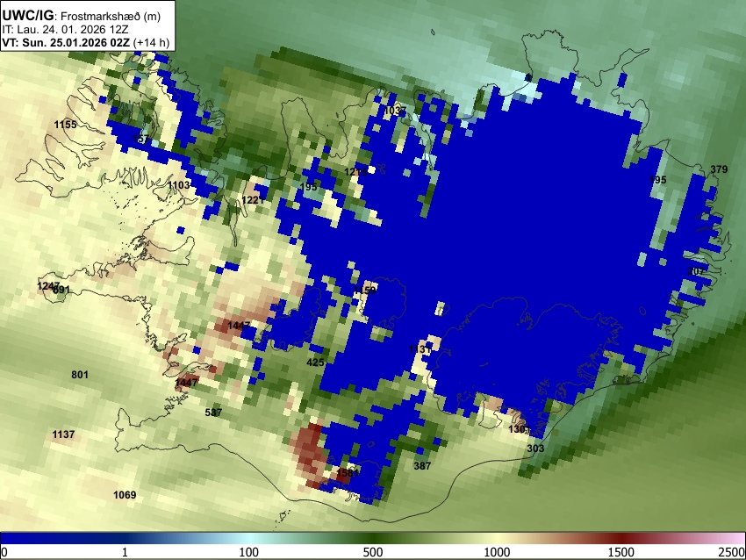This screenshot has width=746, height=560.
Task: Click the map value 801
Action: click(x=80, y=375)
